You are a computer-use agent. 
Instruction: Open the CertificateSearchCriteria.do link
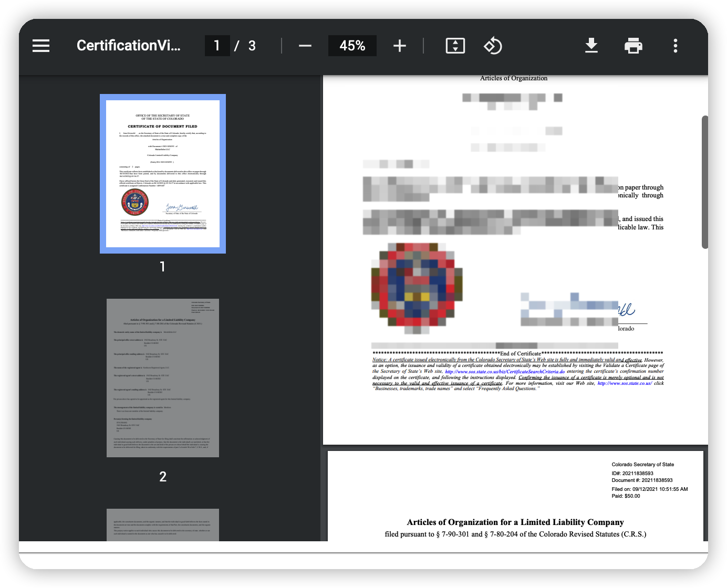pos(504,372)
